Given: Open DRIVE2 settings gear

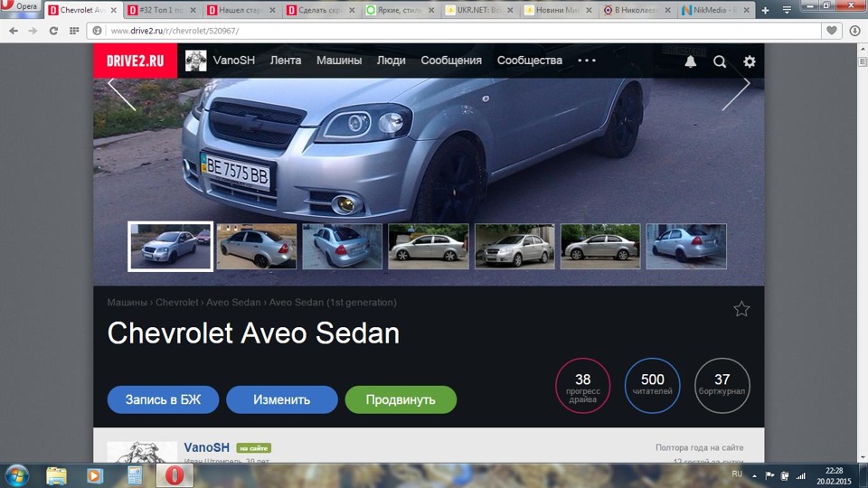Looking at the screenshot, I should pyautogui.click(x=749, y=61).
